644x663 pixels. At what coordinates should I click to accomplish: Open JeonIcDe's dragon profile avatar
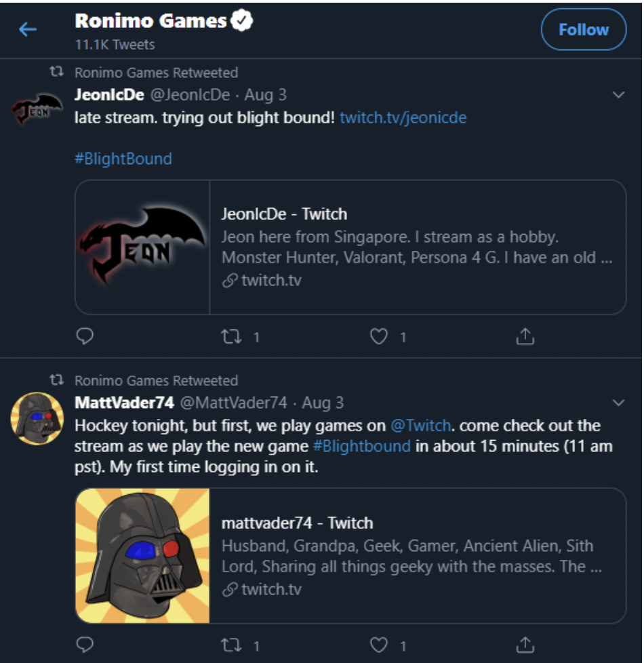pyautogui.click(x=37, y=109)
